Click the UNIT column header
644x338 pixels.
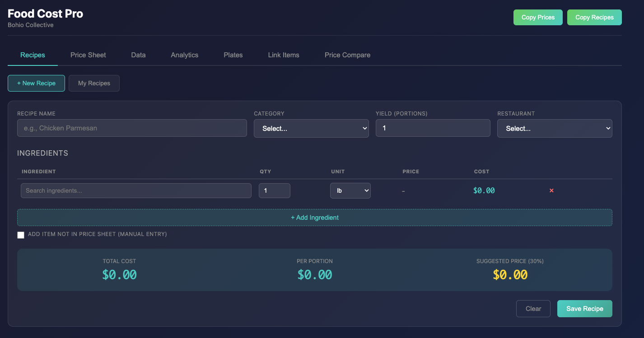point(338,171)
